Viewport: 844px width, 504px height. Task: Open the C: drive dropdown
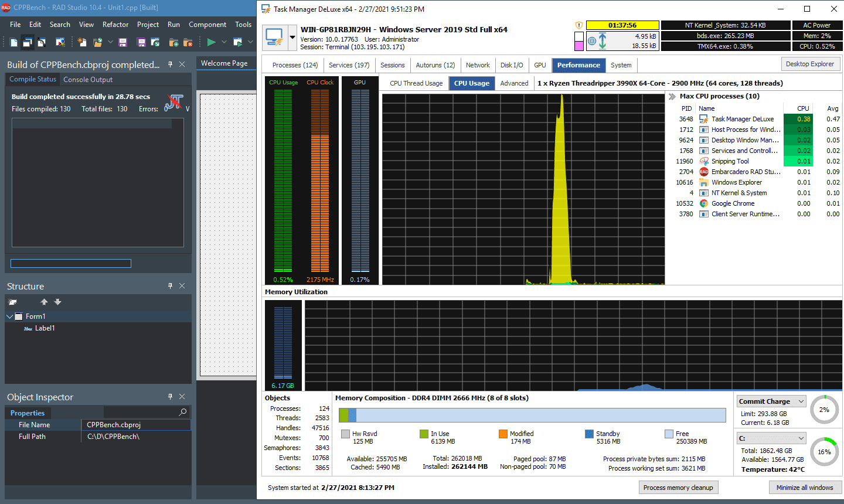point(801,438)
